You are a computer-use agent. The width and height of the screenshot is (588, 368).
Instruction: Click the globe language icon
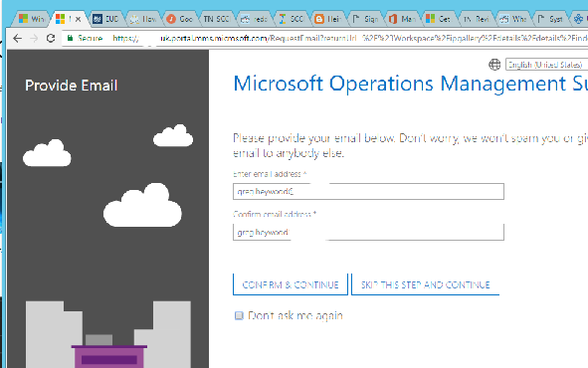(x=494, y=65)
